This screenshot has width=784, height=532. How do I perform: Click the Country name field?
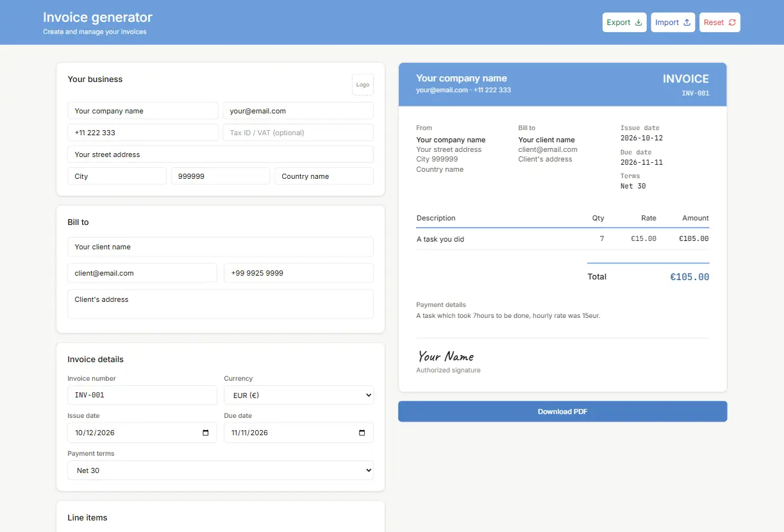click(x=324, y=176)
